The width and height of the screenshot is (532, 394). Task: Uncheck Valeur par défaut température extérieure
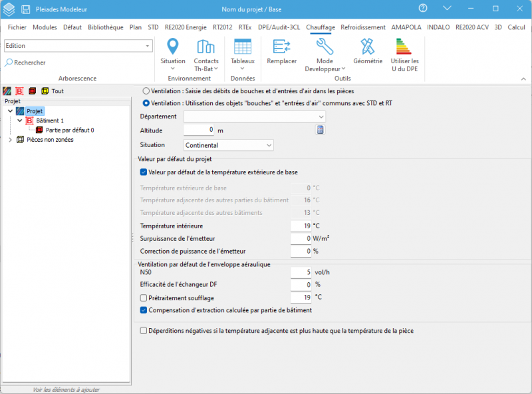pos(144,172)
